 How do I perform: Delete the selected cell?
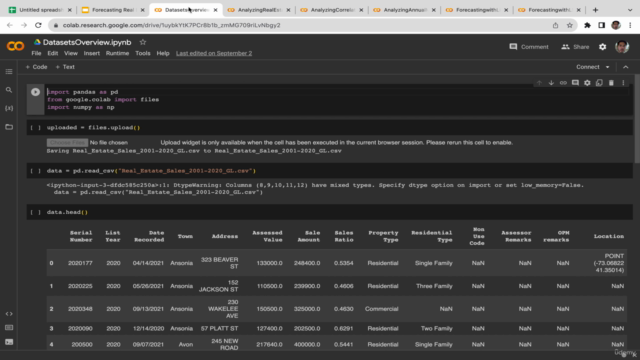611,83
